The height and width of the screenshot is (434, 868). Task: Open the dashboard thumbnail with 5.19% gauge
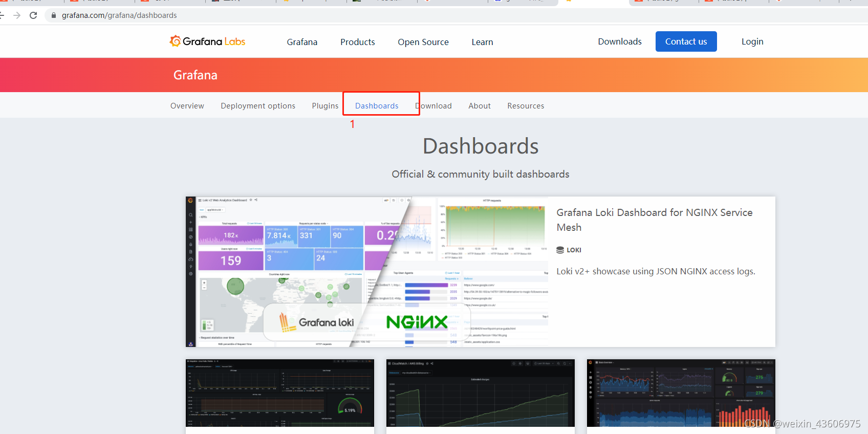pos(280,393)
